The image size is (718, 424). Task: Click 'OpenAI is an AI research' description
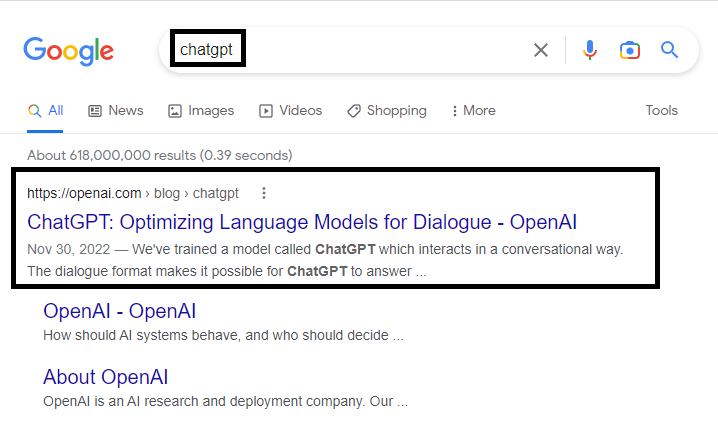pyautogui.click(x=225, y=401)
